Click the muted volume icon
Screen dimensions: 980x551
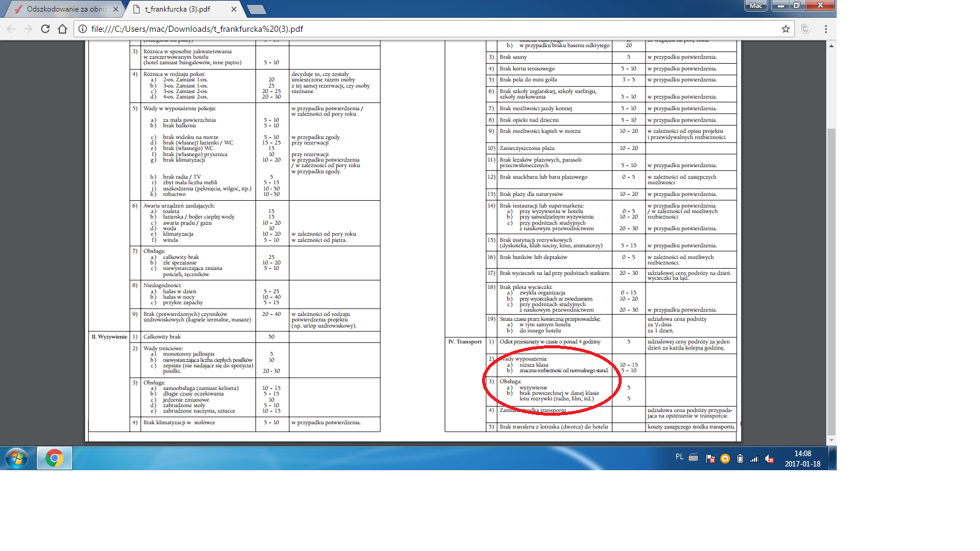tap(770, 459)
